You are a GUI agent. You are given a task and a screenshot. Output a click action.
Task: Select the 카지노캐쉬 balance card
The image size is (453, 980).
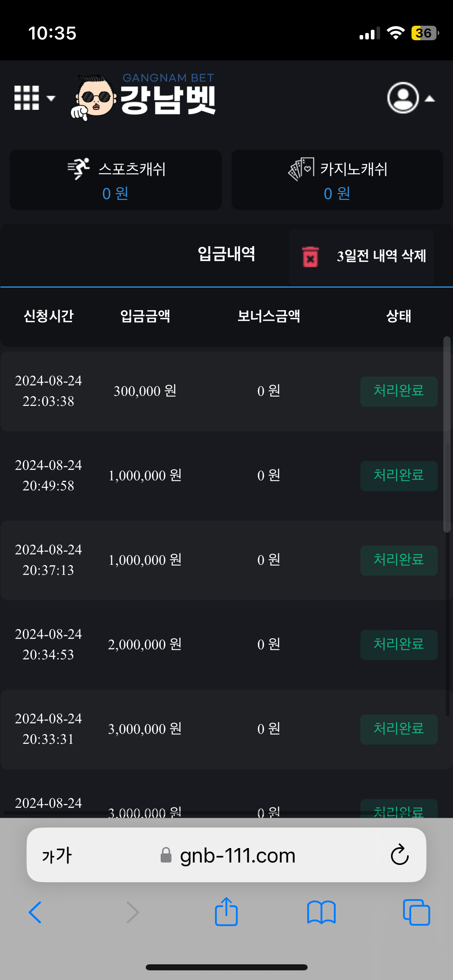[337, 180]
